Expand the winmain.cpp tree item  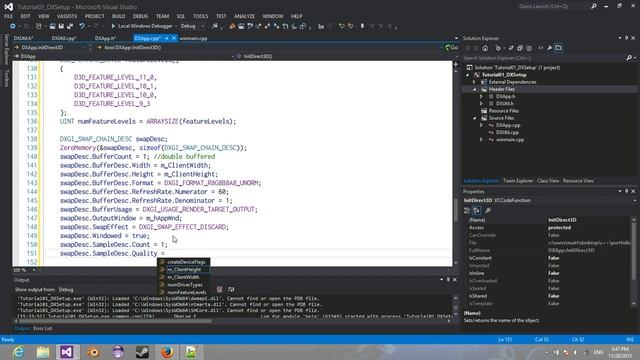[482, 140]
